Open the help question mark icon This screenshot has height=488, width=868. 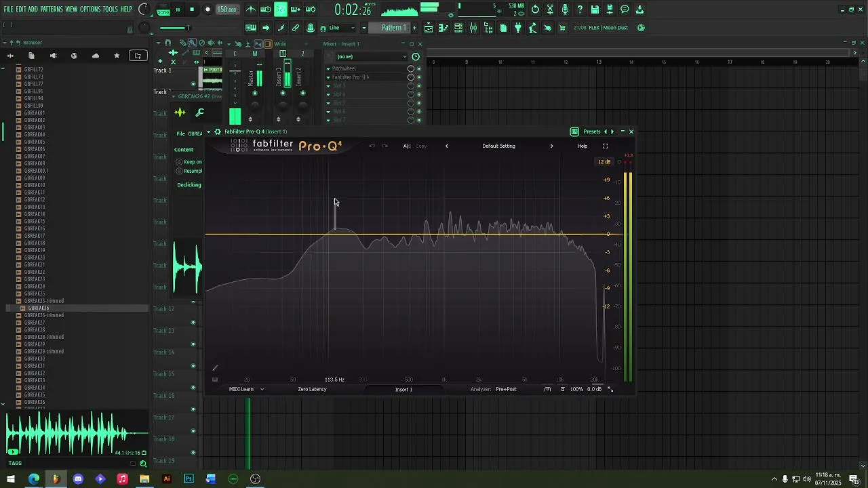tap(580, 9)
